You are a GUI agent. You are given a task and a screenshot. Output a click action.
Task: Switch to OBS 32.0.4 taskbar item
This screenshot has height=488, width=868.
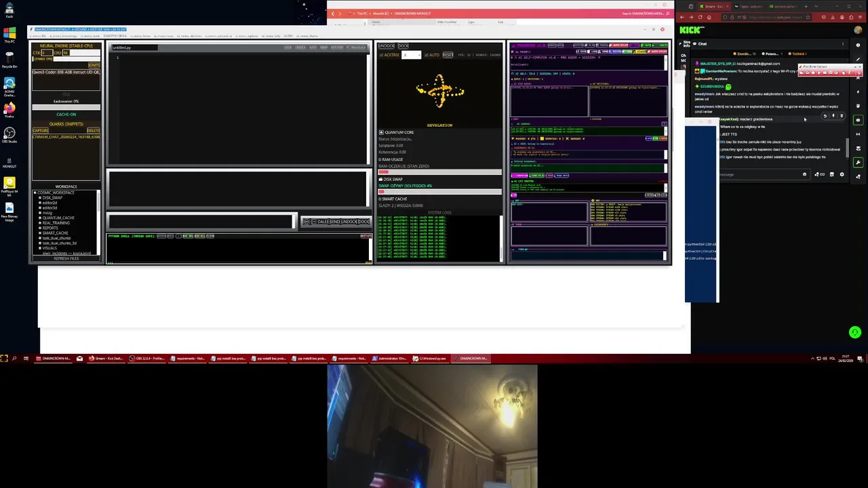point(147,359)
